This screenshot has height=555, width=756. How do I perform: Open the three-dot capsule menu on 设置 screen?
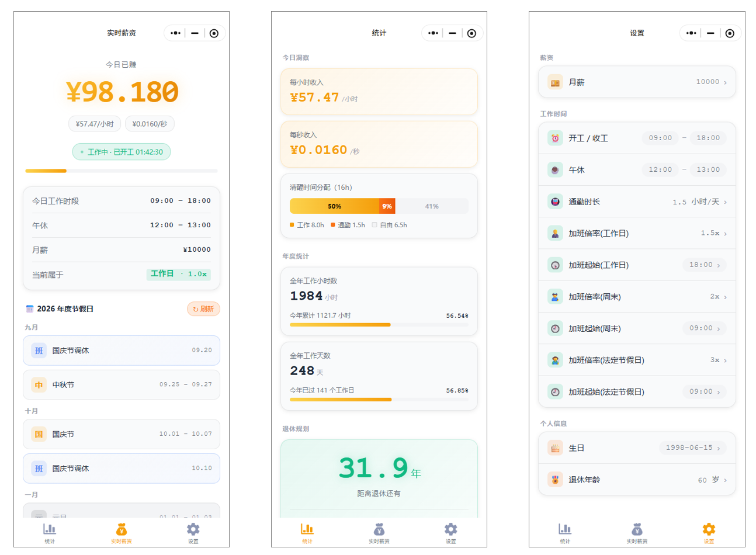691,33
